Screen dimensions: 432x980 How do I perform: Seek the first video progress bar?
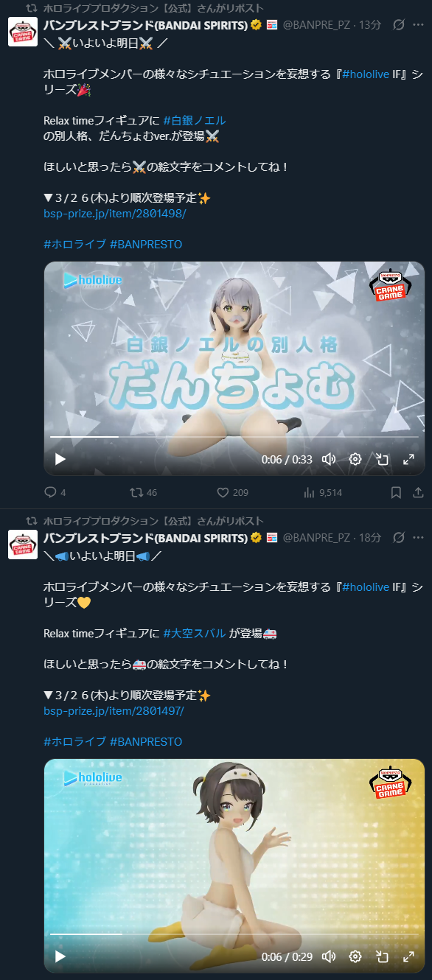coord(234,437)
